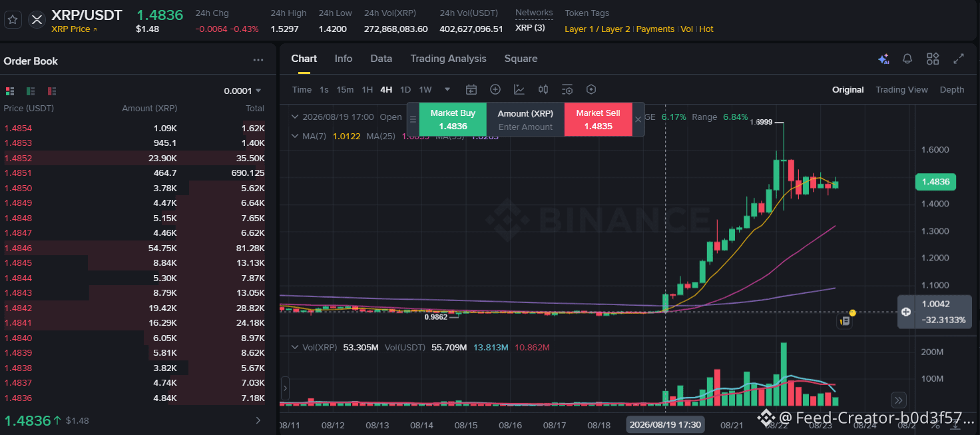Open Order Book three-dot options
This screenshot has width=980, height=435.
[x=258, y=60]
